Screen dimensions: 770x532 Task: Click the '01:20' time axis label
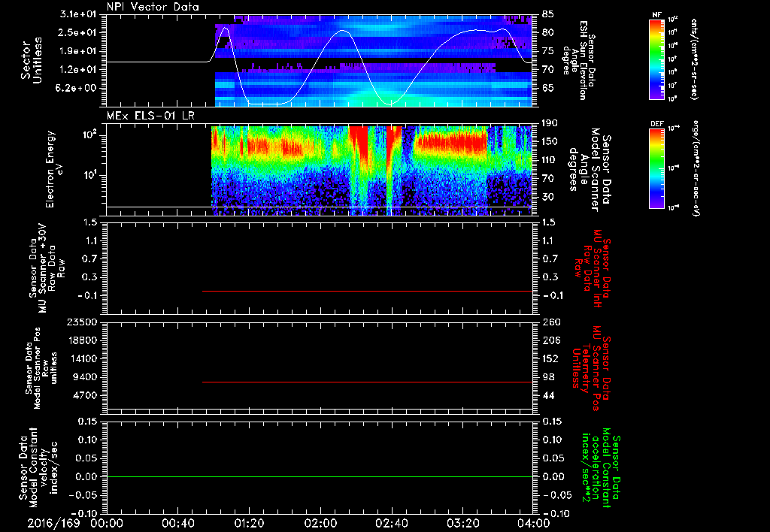click(249, 523)
